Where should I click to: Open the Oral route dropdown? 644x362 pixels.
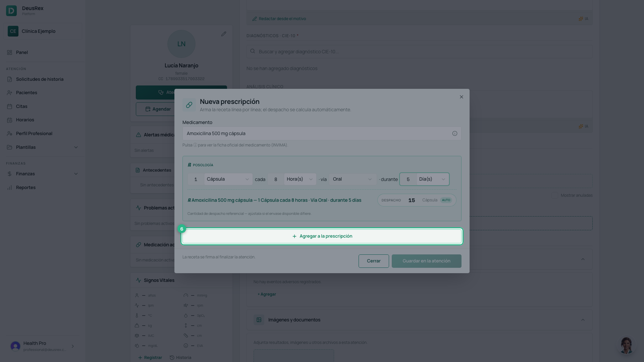tap(353, 179)
